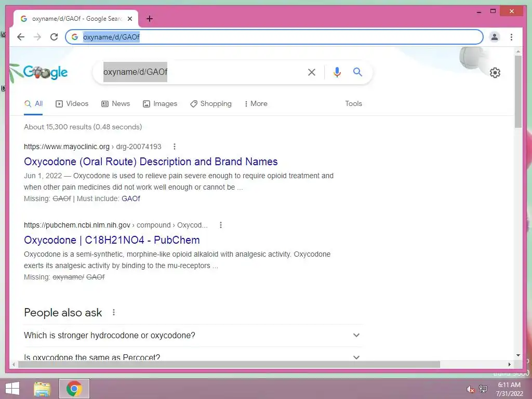
Task: Click the Must include GAOf link
Action: [130, 198]
